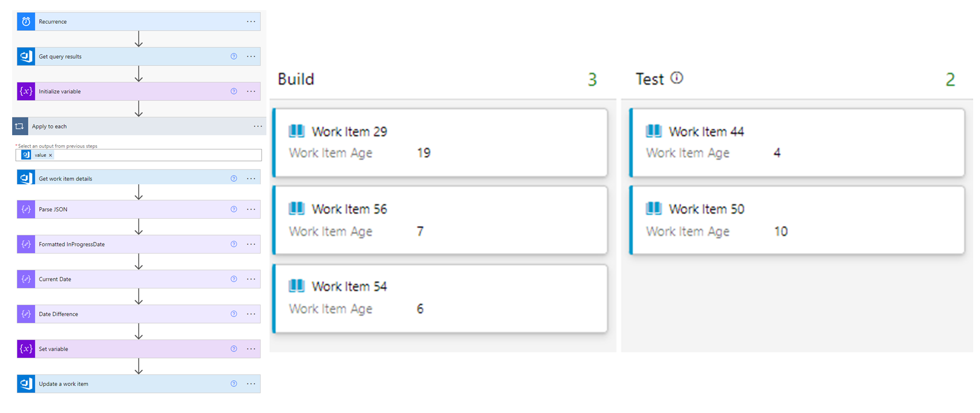Open the Work Item 50 card title
This screenshot has height=413, width=980.
[x=706, y=209]
